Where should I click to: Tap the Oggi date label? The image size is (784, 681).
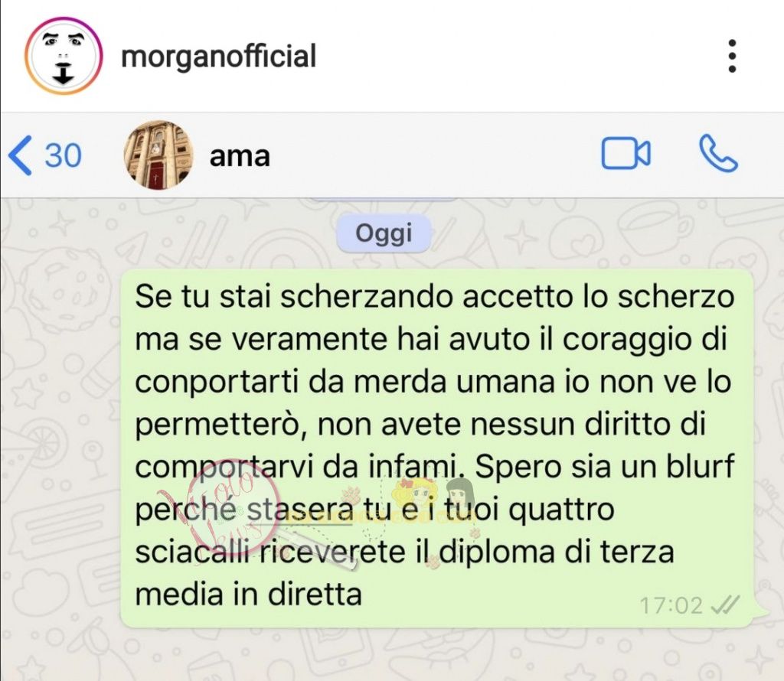384,233
